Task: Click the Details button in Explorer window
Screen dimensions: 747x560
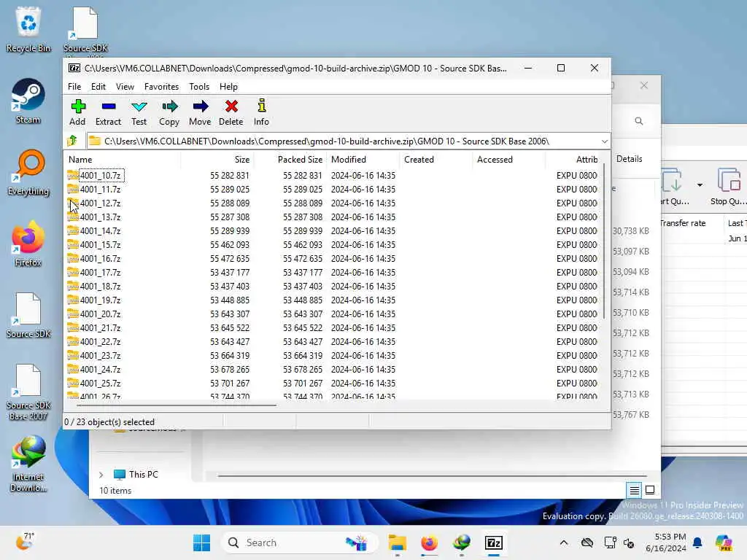Action: [629, 159]
